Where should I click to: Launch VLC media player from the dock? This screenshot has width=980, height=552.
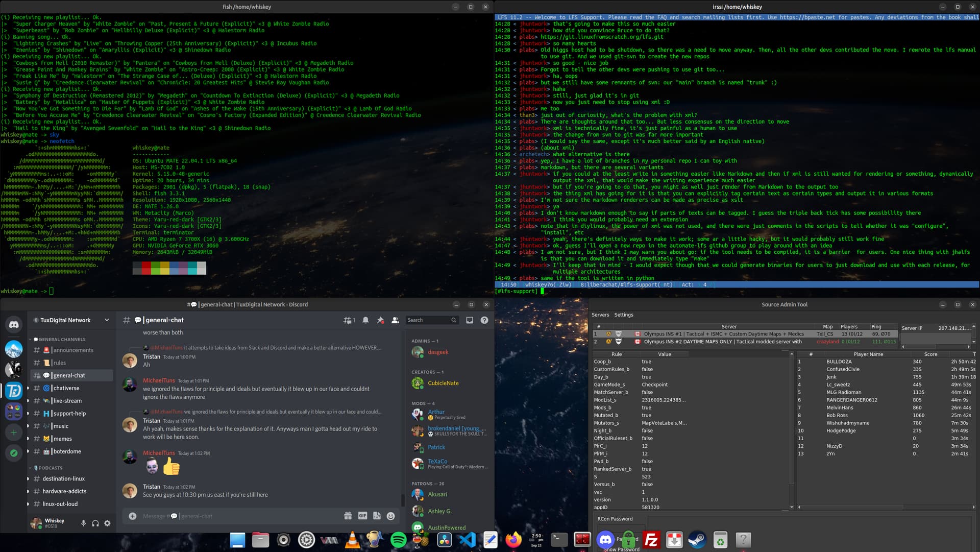[x=352, y=540]
